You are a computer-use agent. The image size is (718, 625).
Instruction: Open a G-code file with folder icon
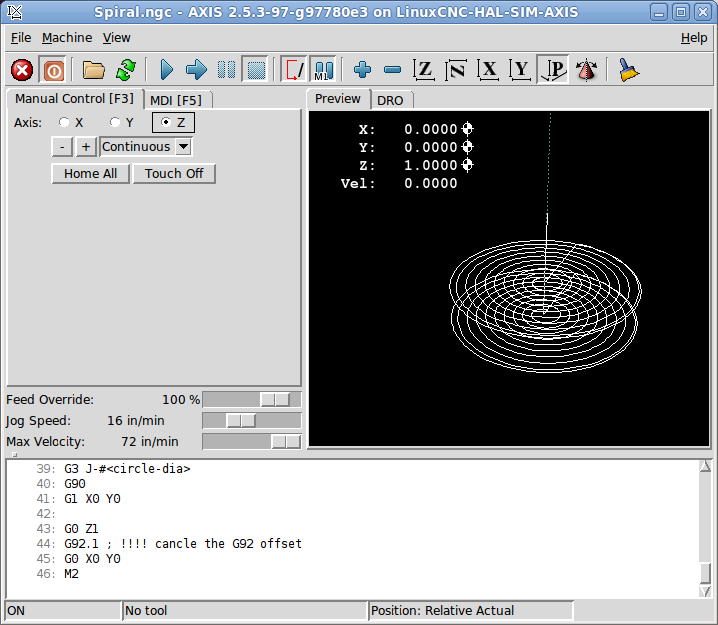(x=93, y=71)
